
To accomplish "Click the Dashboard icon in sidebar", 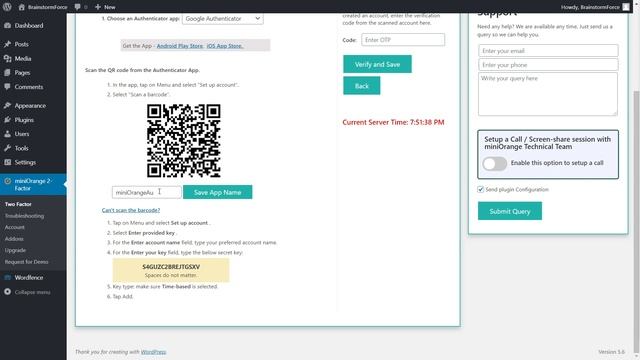I will [x=7, y=25].
